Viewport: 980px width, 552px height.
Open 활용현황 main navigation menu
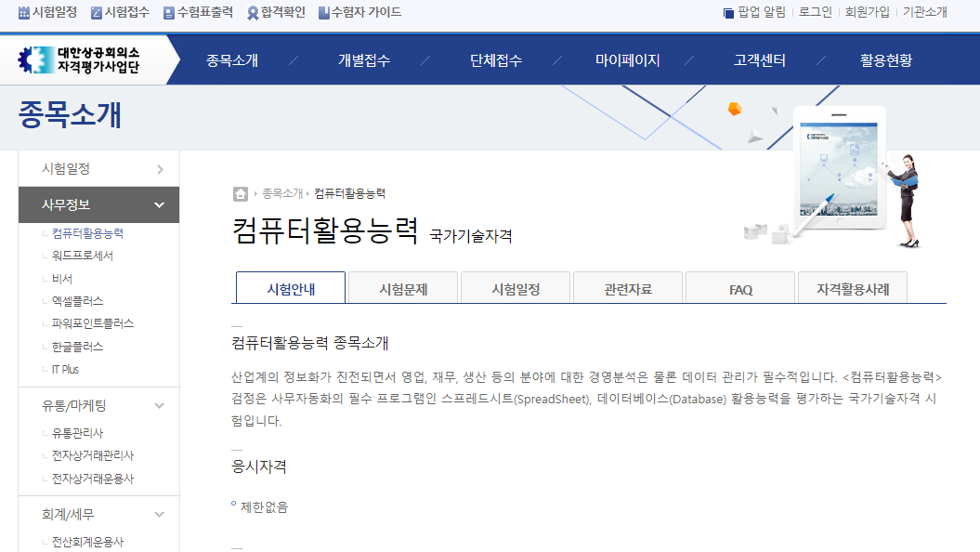click(x=885, y=60)
